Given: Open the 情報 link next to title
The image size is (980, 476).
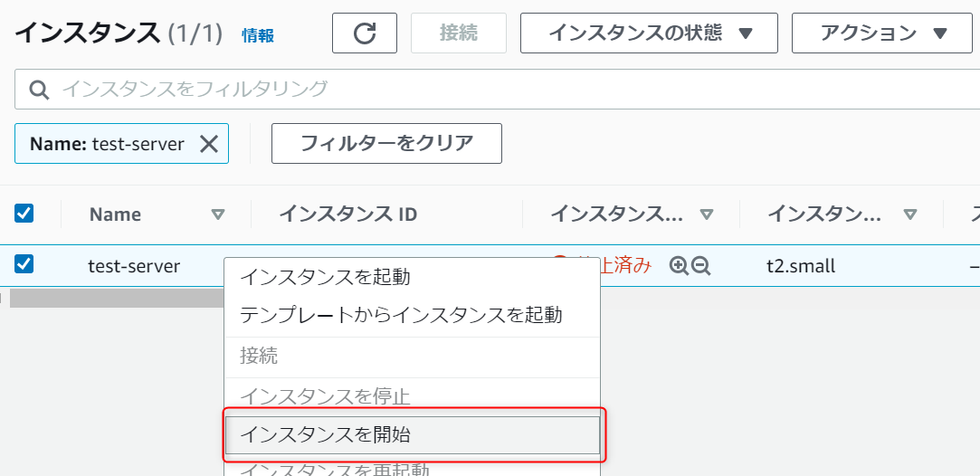Looking at the screenshot, I should click(258, 35).
